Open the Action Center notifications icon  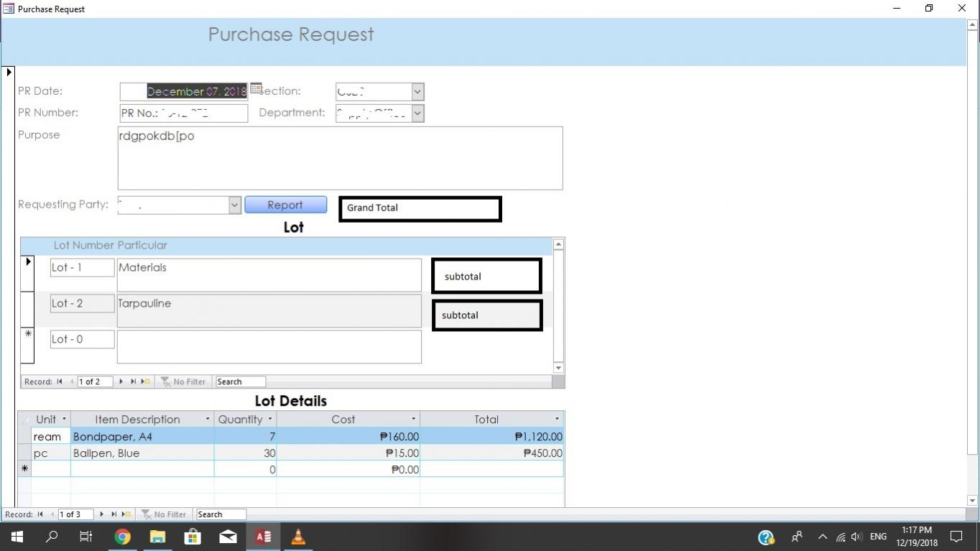(x=956, y=537)
